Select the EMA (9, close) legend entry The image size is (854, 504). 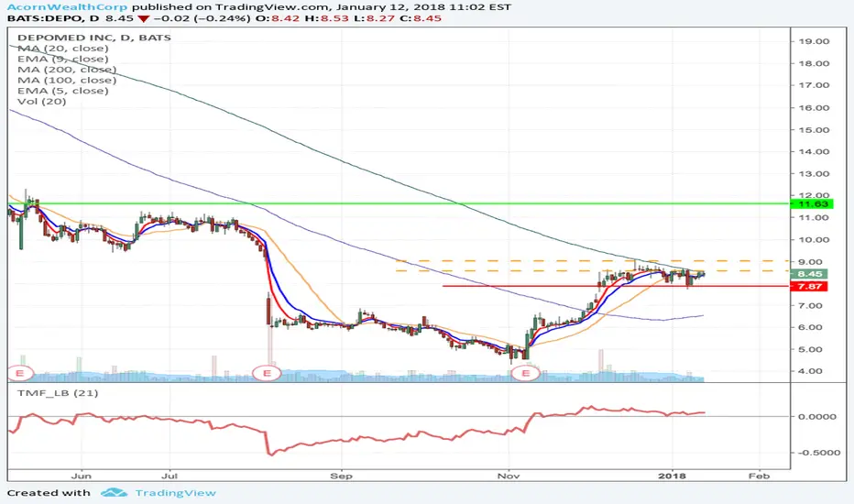coord(62,59)
